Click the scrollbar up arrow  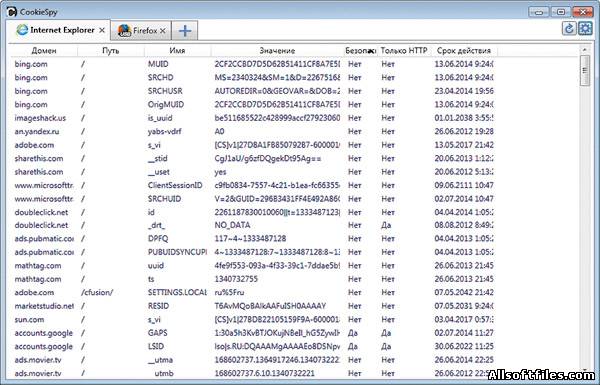tap(585, 50)
